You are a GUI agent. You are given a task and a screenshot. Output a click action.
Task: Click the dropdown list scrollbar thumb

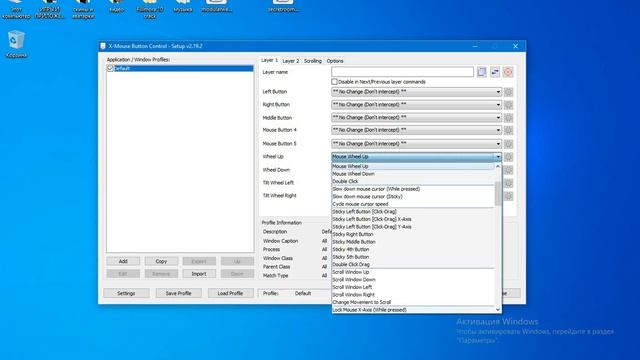click(x=498, y=193)
